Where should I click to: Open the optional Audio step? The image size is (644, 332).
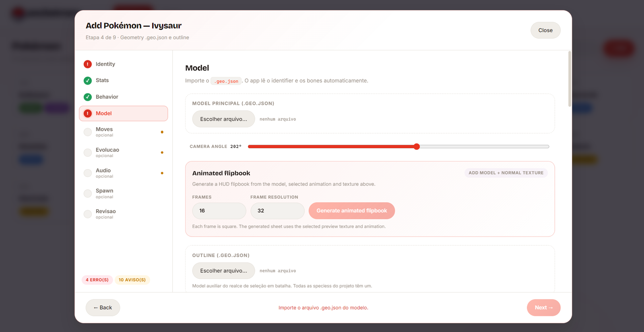[124, 173]
